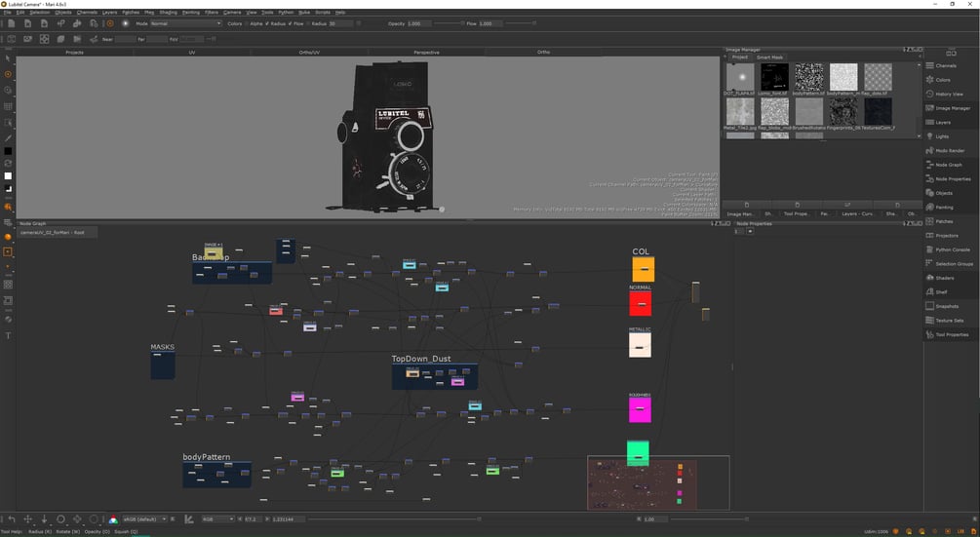Image resolution: width=980 pixels, height=537 pixels.
Task: Open the History View palette icon
Action: (930, 94)
